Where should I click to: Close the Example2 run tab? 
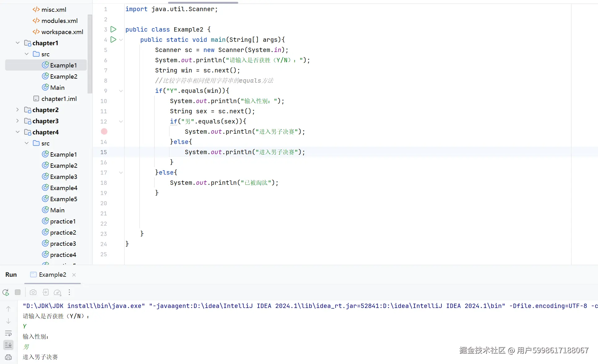click(74, 275)
